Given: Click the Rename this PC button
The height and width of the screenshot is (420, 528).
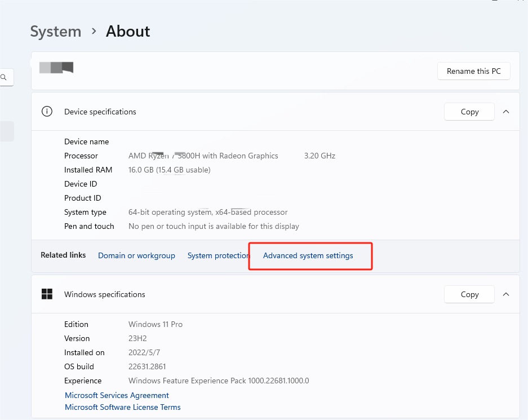Looking at the screenshot, I should pyautogui.click(x=473, y=71).
